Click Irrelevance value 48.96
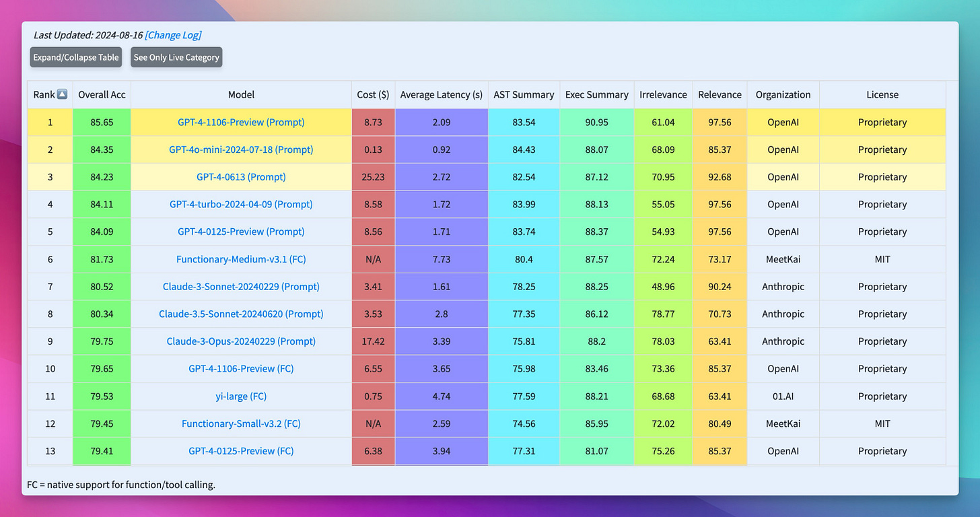 coord(664,287)
